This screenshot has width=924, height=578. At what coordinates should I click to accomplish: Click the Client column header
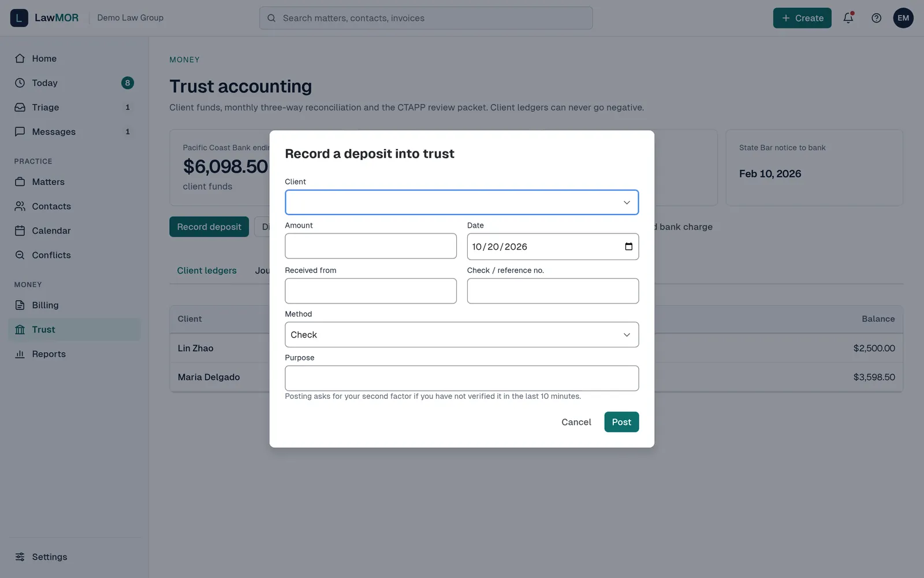189,318
